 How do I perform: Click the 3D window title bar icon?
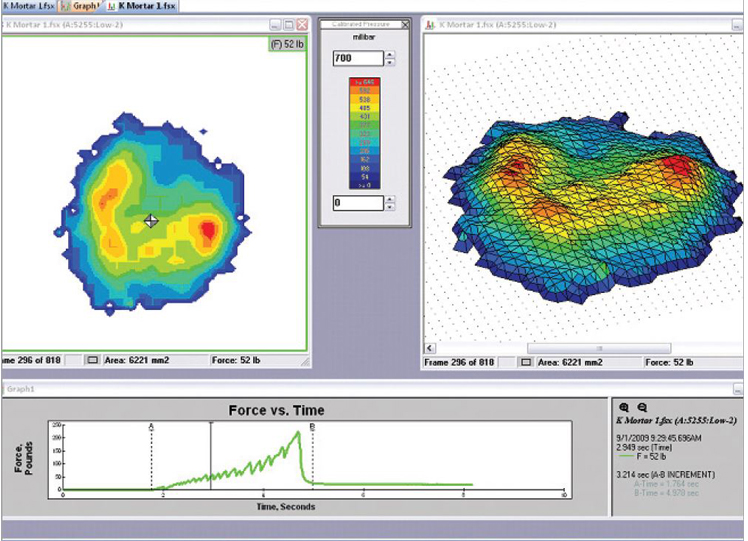coord(428,24)
